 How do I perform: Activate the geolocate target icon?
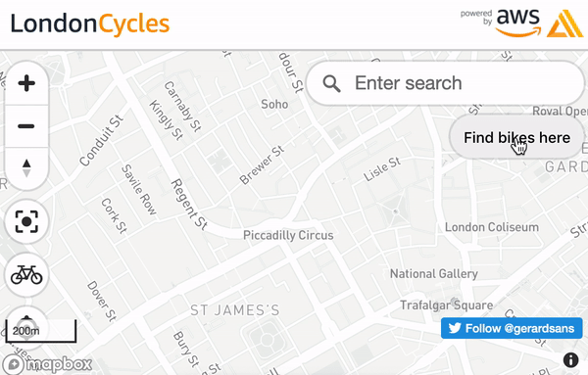tap(26, 221)
